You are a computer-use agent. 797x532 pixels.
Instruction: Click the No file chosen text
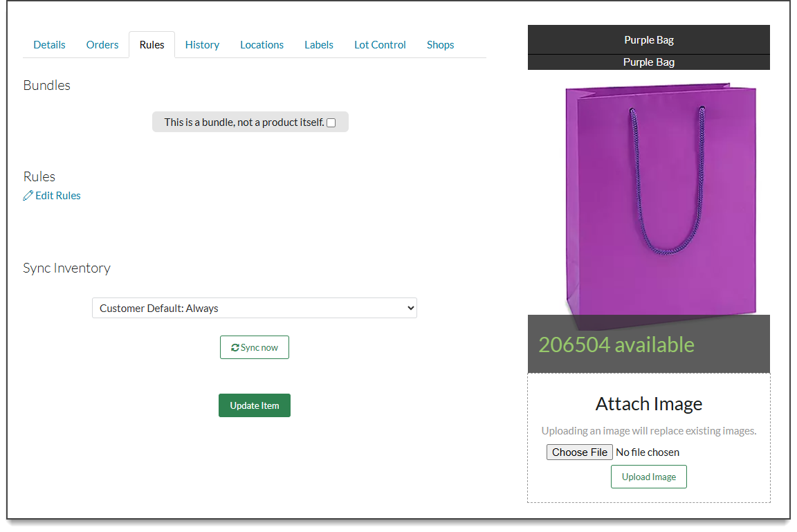pos(648,452)
